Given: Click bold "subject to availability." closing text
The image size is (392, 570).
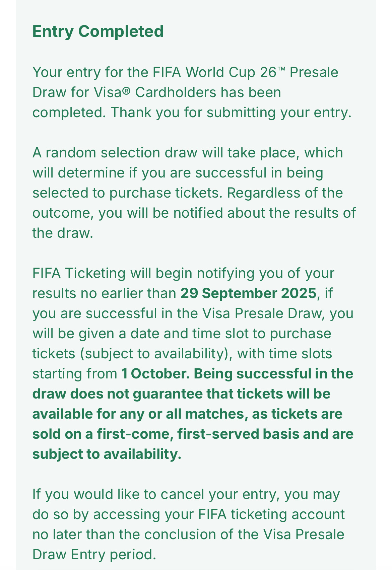Looking at the screenshot, I should (107, 454).
